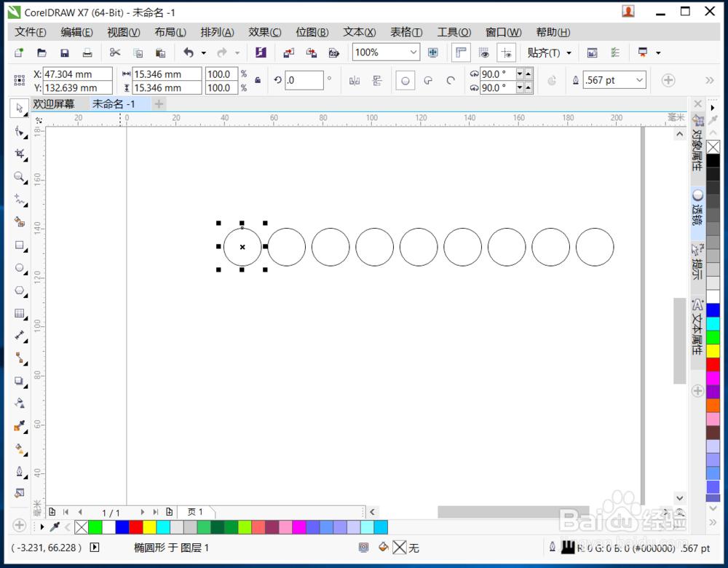Select the Parallel Dimension tool
The image size is (728, 568).
19,335
